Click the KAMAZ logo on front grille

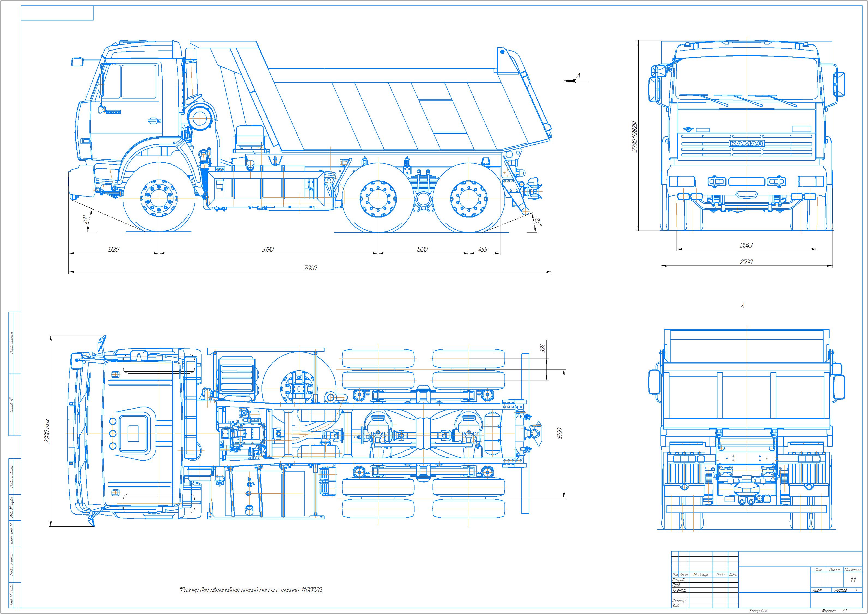point(746,143)
